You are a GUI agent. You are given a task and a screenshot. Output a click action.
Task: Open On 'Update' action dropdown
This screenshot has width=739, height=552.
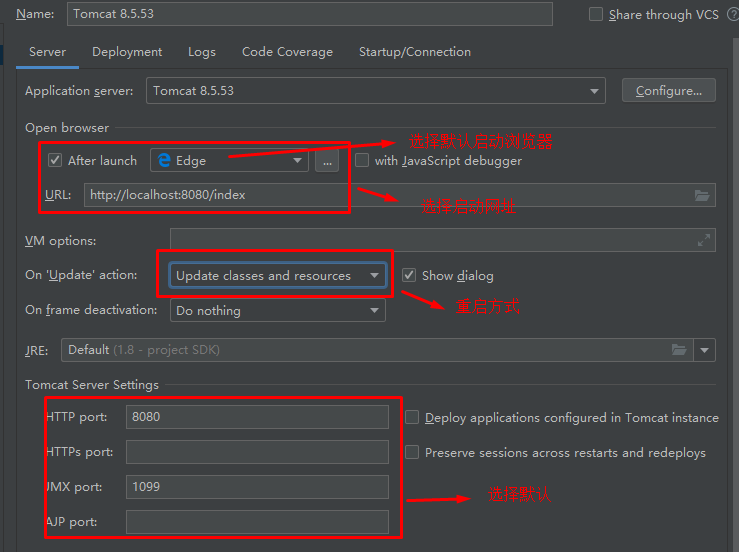(x=278, y=275)
